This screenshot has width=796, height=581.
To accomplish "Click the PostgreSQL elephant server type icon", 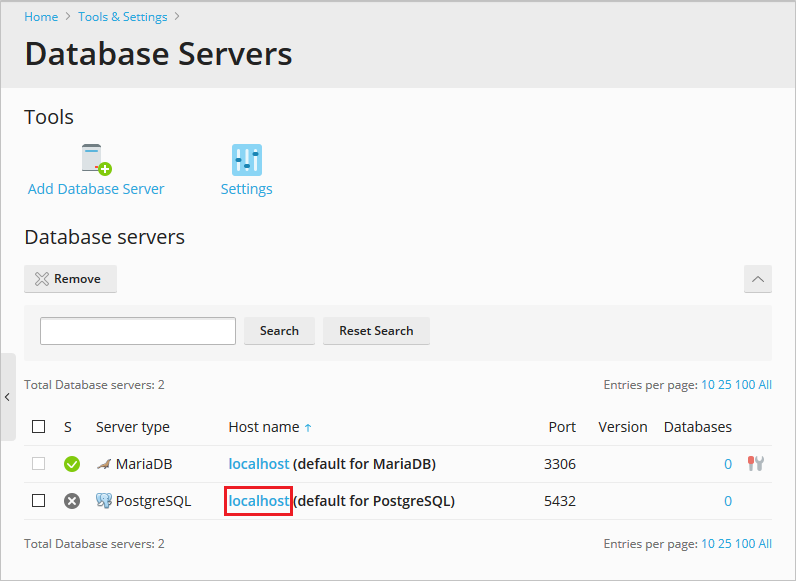I will (103, 501).
